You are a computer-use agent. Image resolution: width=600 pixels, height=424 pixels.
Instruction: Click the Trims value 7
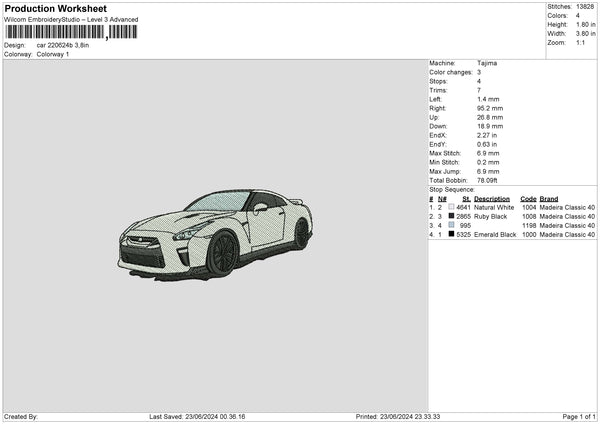click(479, 90)
